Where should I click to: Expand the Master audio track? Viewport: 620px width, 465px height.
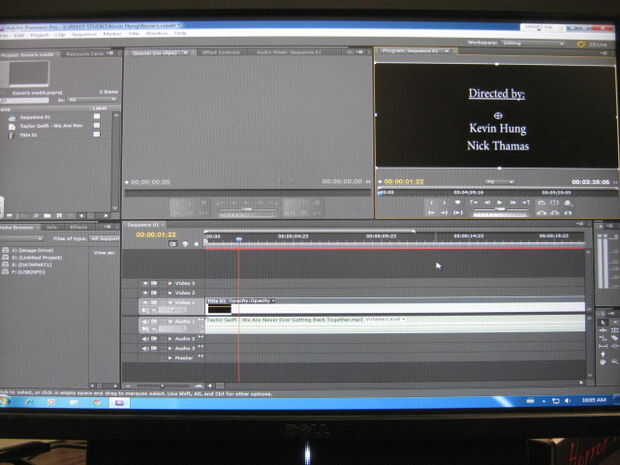pyautogui.click(x=170, y=358)
